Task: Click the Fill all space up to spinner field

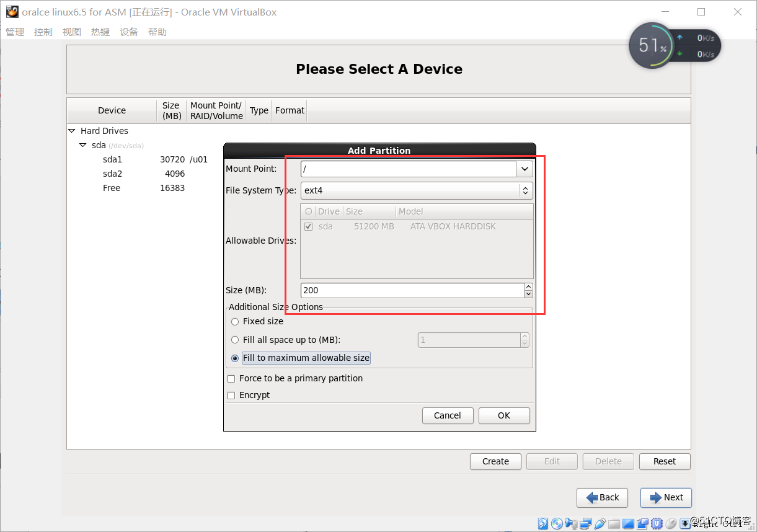Action: pyautogui.click(x=474, y=340)
